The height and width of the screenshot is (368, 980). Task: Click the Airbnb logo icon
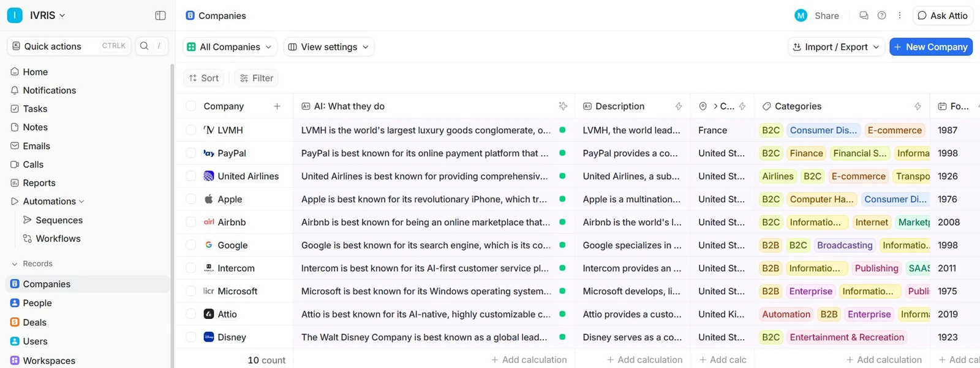[209, 222]
